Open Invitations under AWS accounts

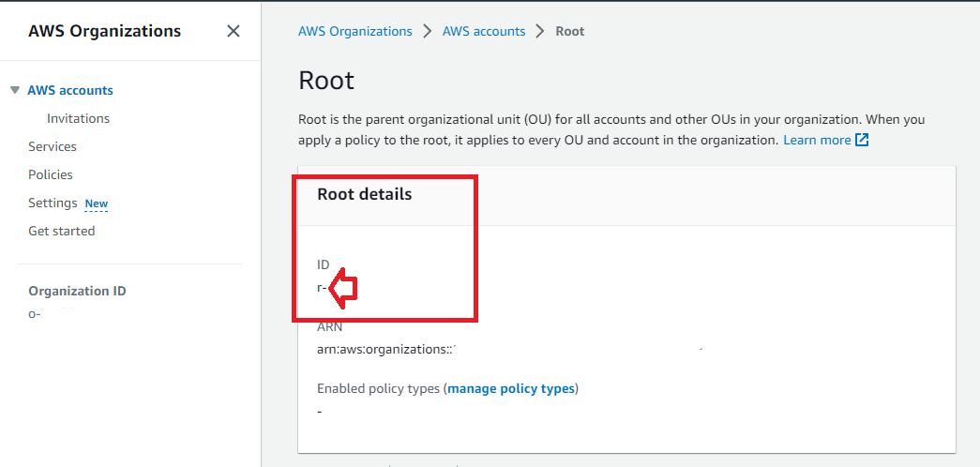point(78,118)
